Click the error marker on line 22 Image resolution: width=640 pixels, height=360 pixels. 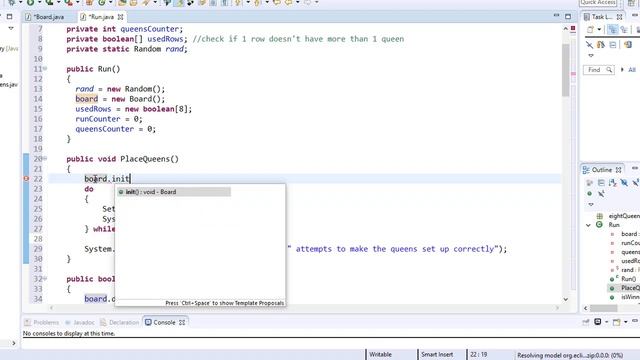[x=26, y=179]
